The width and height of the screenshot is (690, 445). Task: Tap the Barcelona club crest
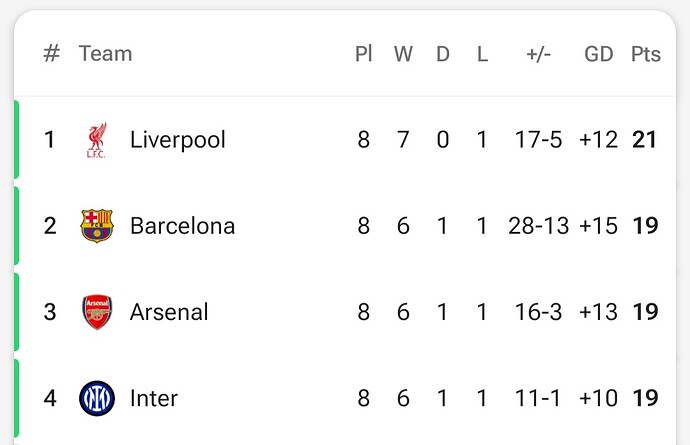(97, 226)
